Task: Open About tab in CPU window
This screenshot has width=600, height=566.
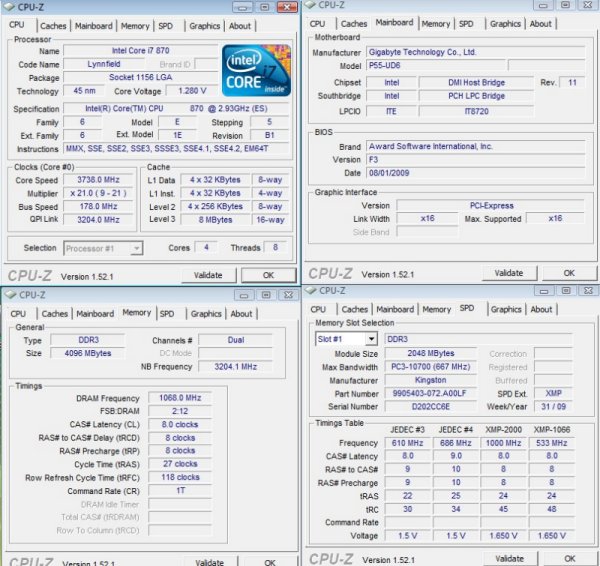Action: (240, 26)
